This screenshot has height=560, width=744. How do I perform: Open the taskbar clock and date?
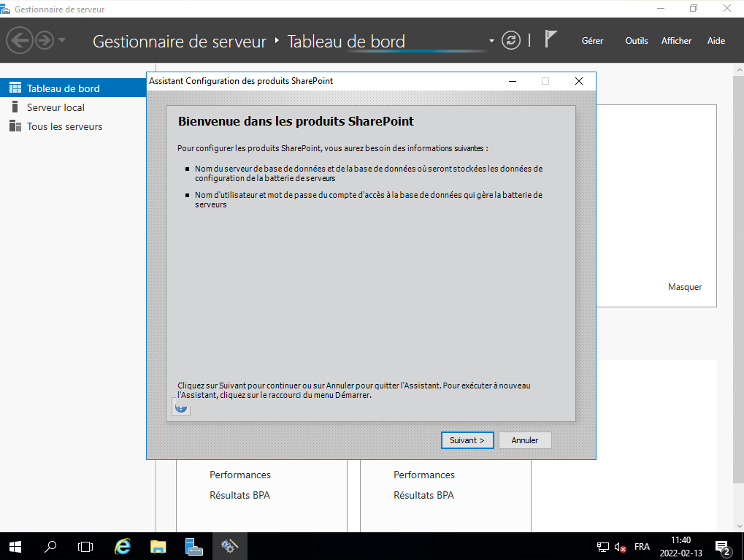[x=681, y=547]
